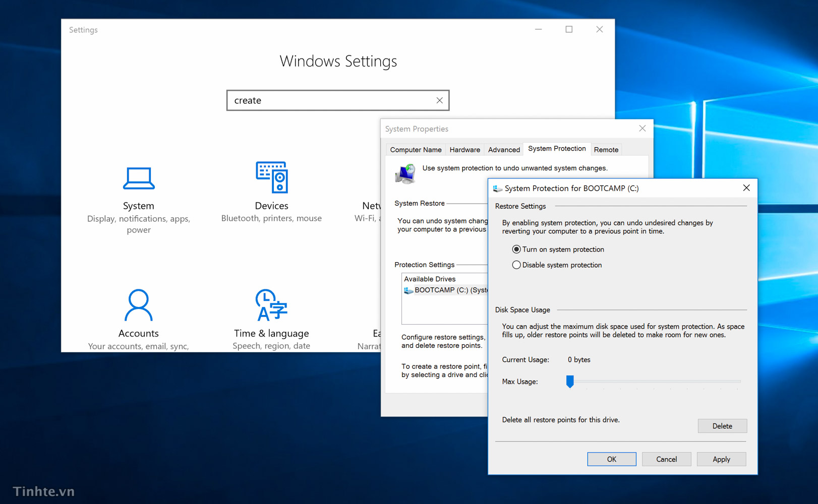This screenshot has width=818, height=504.
Task: Click Delete to remove all restore points
Action: click(722, 426)
